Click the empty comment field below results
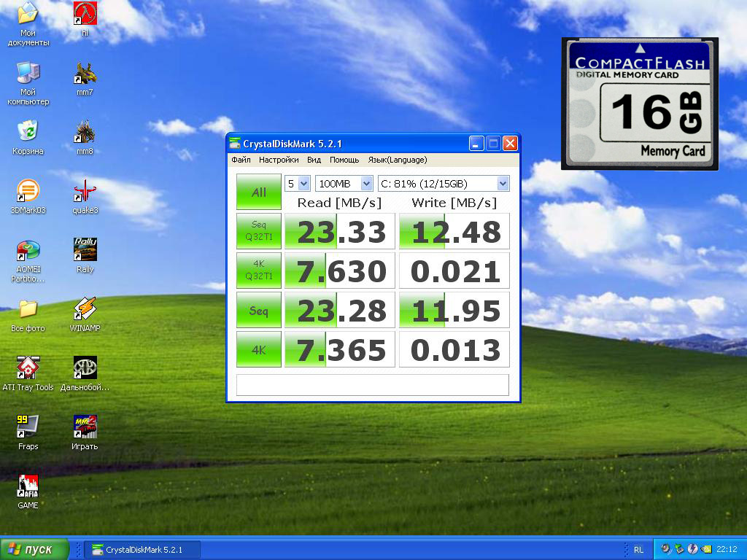Image resolution: width=747 pixels, height=560 pixels. 372,384
